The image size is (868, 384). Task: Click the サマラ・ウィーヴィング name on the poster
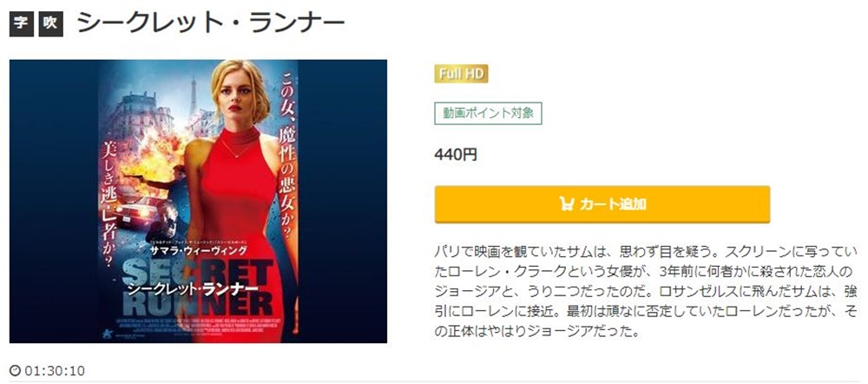pyautogui.click(x=199, y=250)
